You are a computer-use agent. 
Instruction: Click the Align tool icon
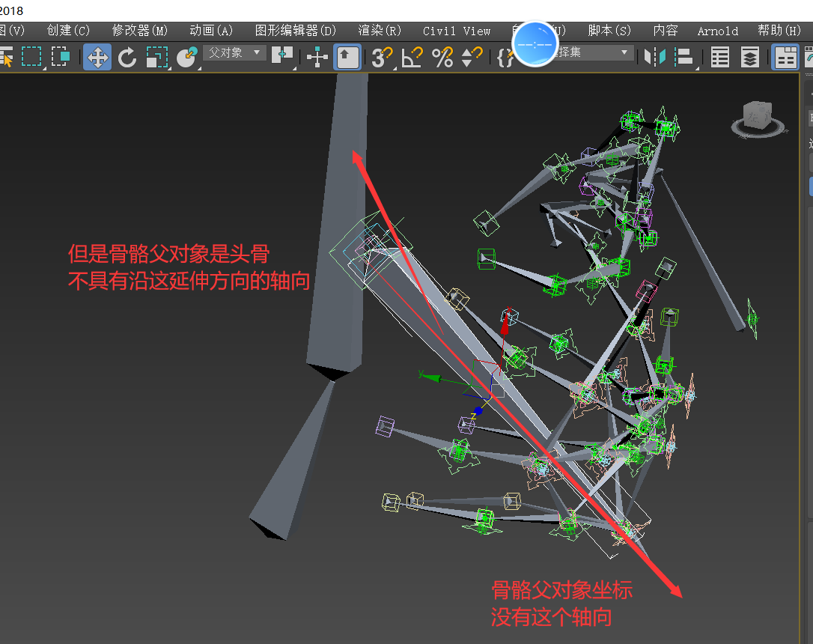684,57
